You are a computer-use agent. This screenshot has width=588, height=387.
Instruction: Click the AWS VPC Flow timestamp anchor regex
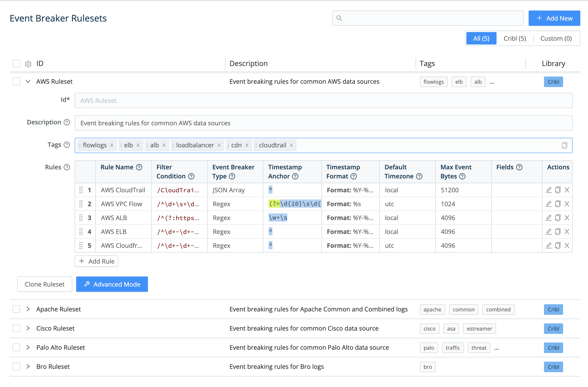[295, 204]
